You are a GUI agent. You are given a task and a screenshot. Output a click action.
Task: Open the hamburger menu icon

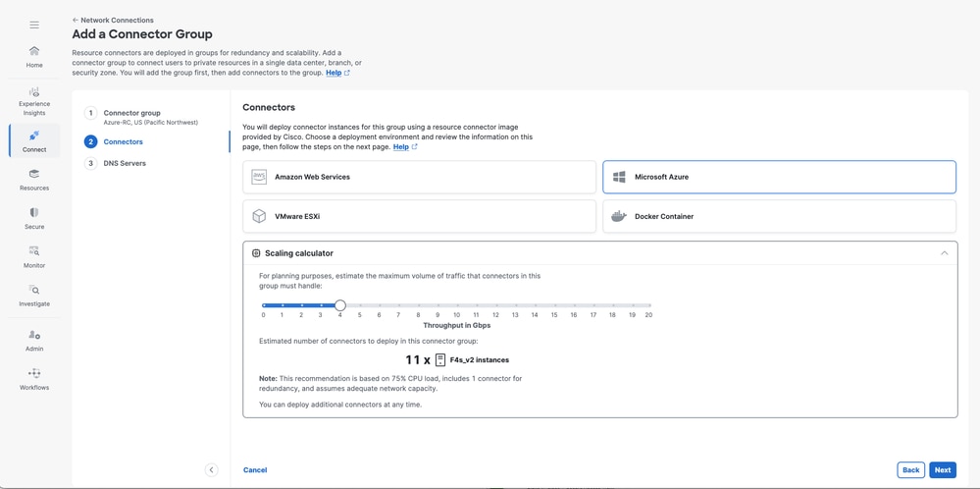pyautogui.click(x=34, y=25)
